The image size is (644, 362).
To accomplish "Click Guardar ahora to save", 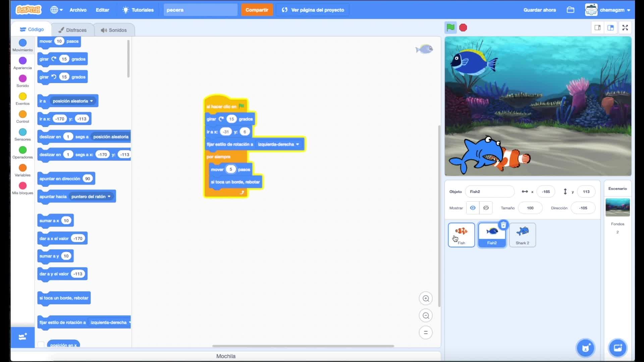I will [539, 10].
